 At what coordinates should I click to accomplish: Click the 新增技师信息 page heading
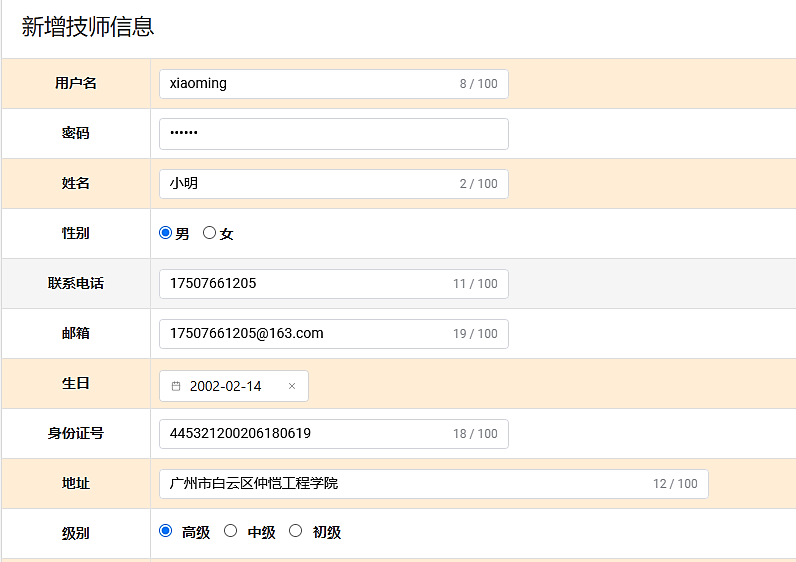point(88,27)
